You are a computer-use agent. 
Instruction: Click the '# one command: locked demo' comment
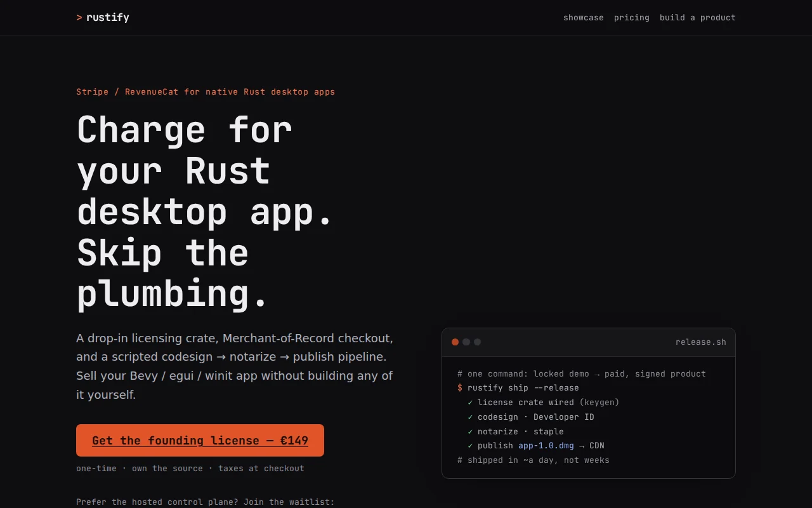582,374
